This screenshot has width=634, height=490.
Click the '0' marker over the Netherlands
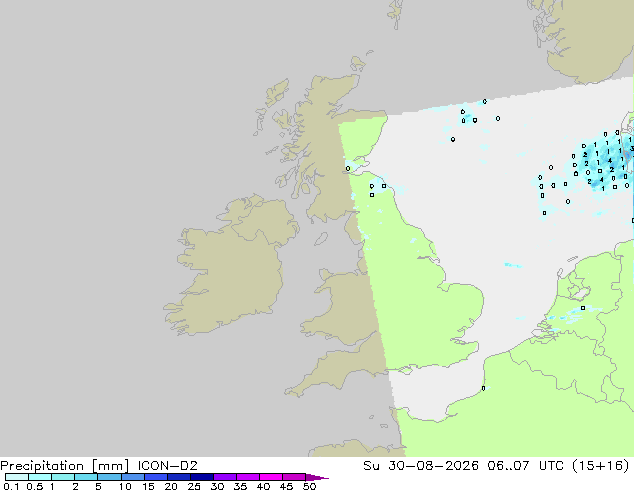(583, 308)
